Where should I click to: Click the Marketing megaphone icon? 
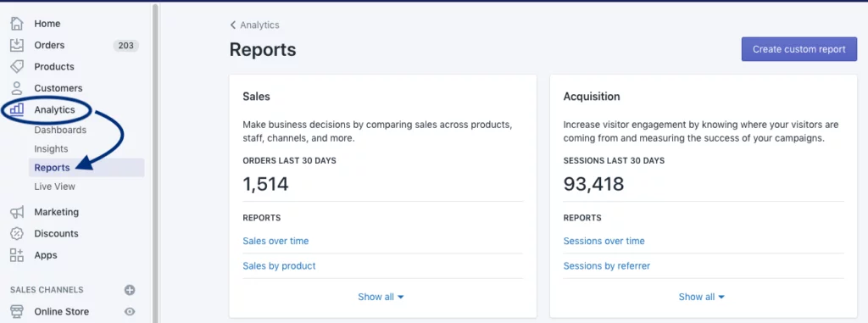[x=17, y=212]
